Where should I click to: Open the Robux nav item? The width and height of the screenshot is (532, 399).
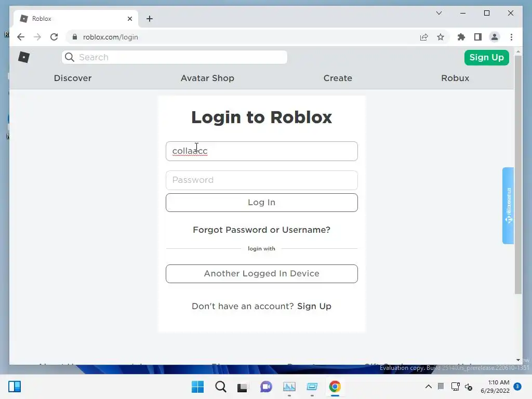[x=455, y=78]
